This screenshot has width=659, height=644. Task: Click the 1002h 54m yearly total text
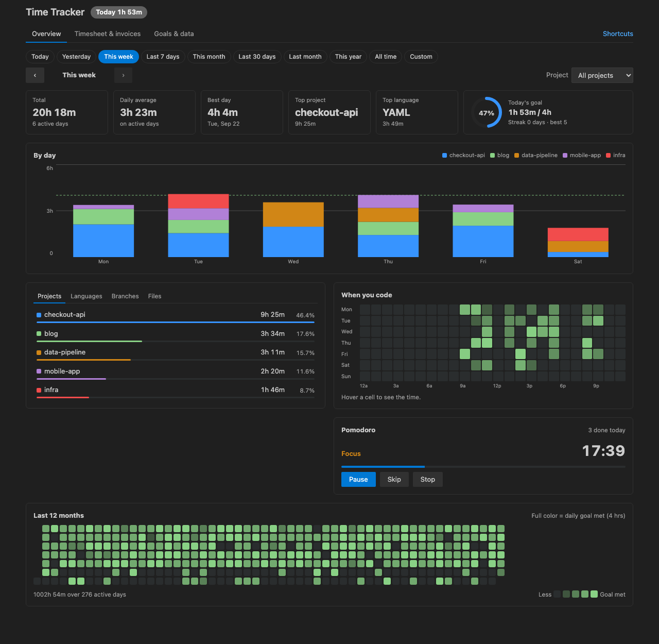point(80,595)
